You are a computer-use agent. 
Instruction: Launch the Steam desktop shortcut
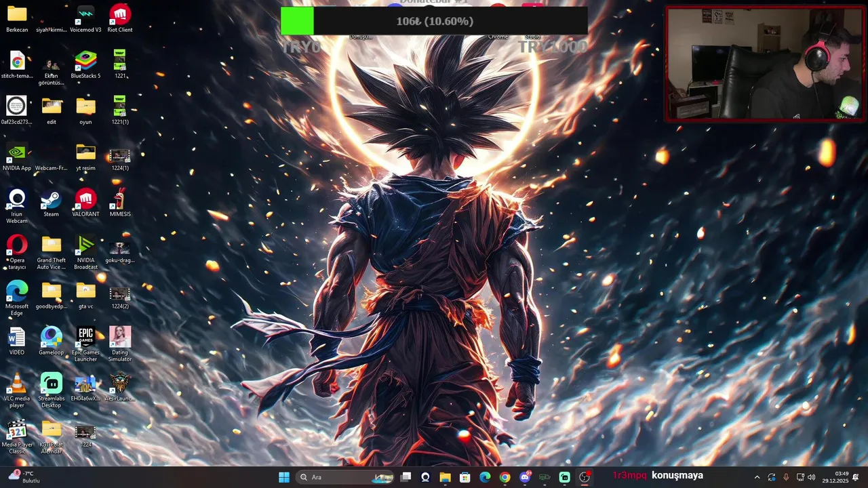point(52,203)
